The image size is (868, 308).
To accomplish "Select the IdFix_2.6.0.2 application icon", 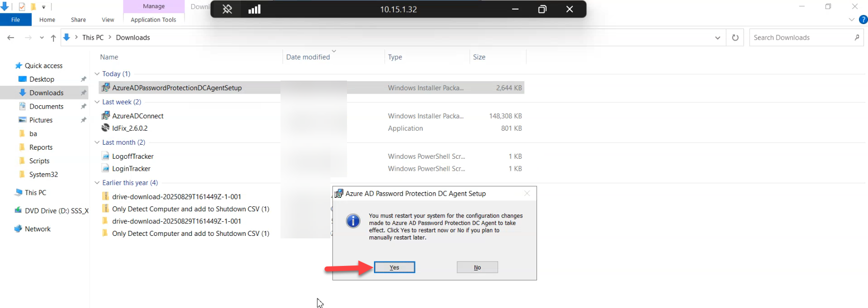I will point(105,128).
